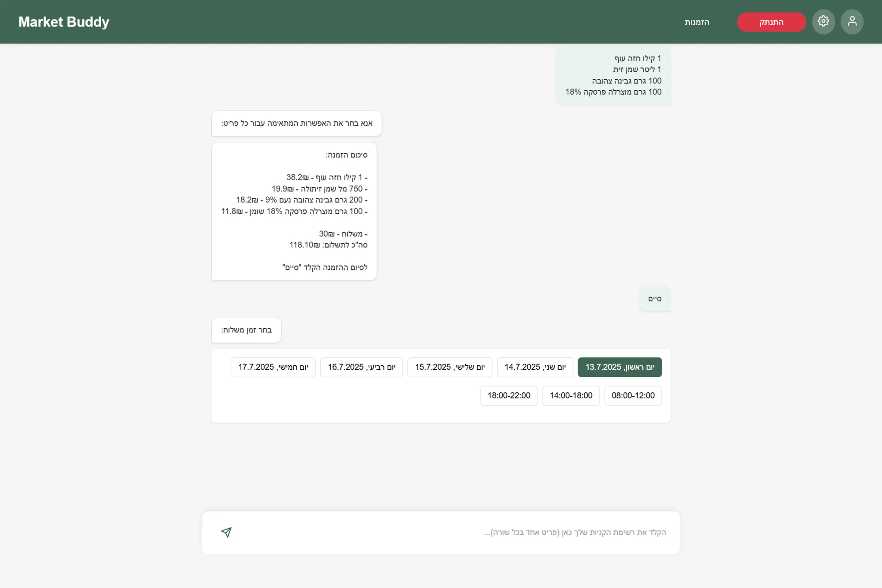This screenshot has height=588, width=882.
Task: Select delivery day Sunday 13.7.2025
Action: [x=620, y=367]
